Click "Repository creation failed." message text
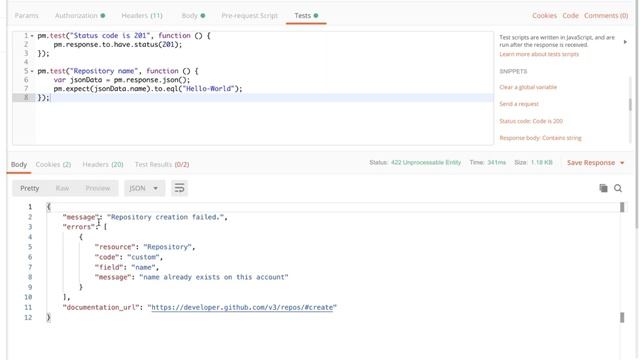This screenshot has height=360, width=640. coord(165,217)
